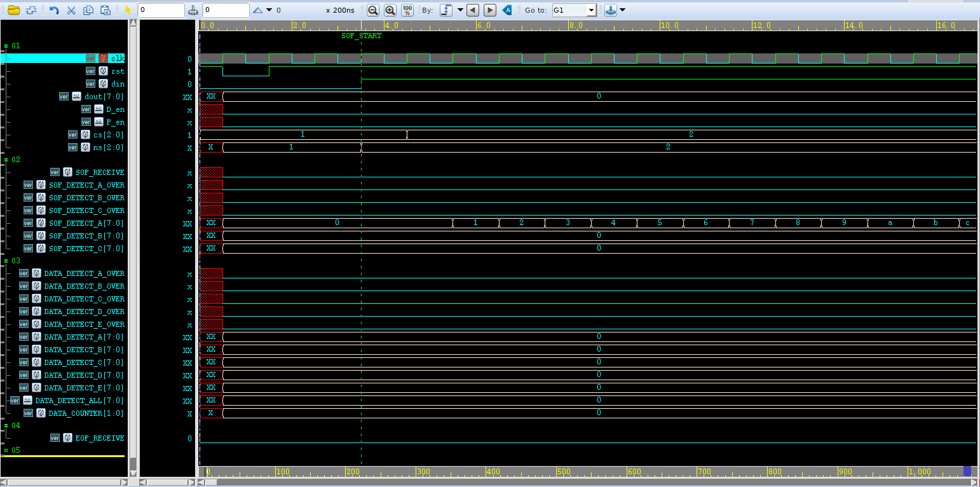This screenshot has width=980, height=487.
Task: Select SOF_DETECT_A[7:0] signal
Action: click(86, 223)
